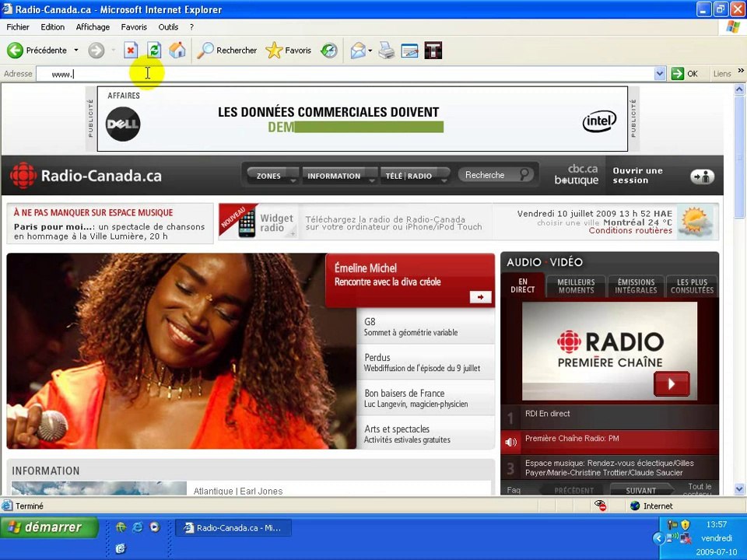Click the black T toolbar icon

[x=433, y=50]
